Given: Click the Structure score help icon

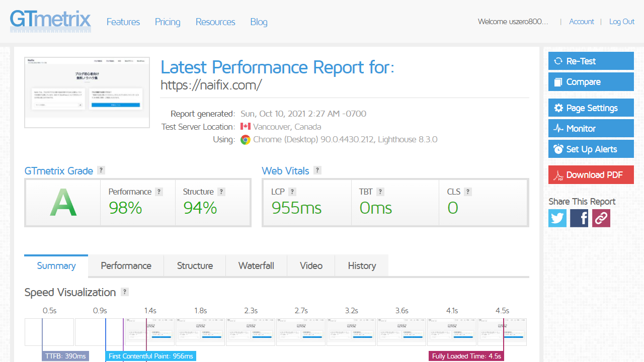Looking at the screenshot, I should (221, 192).
